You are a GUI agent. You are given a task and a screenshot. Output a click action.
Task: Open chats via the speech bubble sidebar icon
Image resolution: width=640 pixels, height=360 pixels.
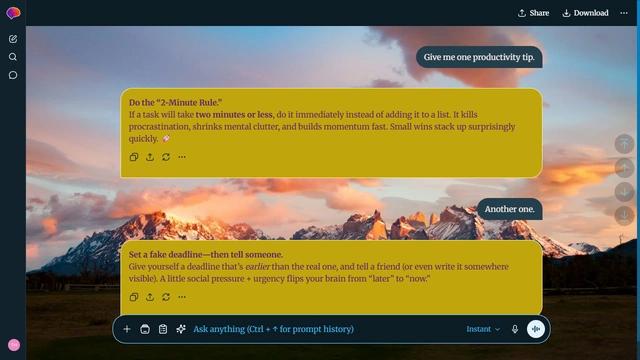pos(13,75)
